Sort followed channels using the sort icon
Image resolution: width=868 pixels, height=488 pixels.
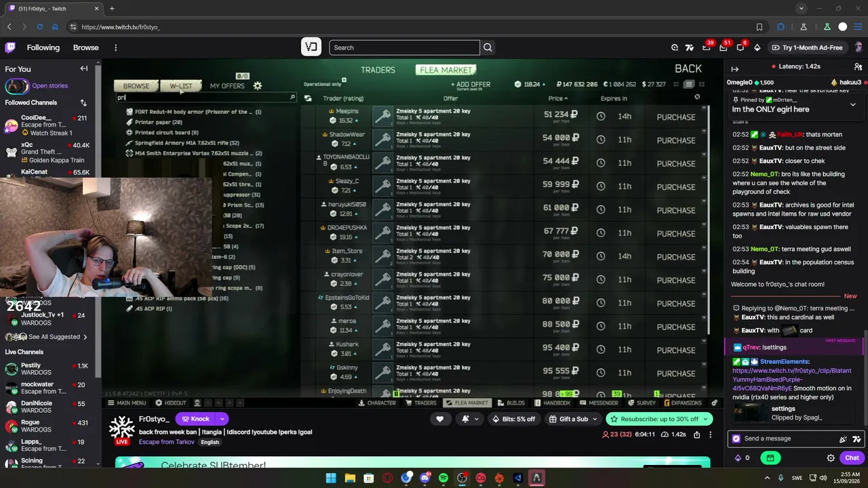pos(83,103)
